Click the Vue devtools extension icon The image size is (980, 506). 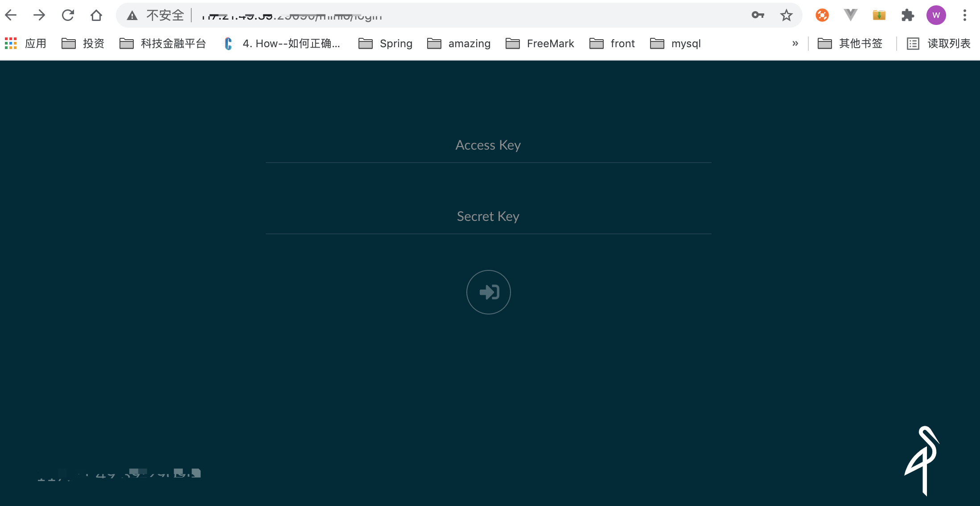coord(850,16)
